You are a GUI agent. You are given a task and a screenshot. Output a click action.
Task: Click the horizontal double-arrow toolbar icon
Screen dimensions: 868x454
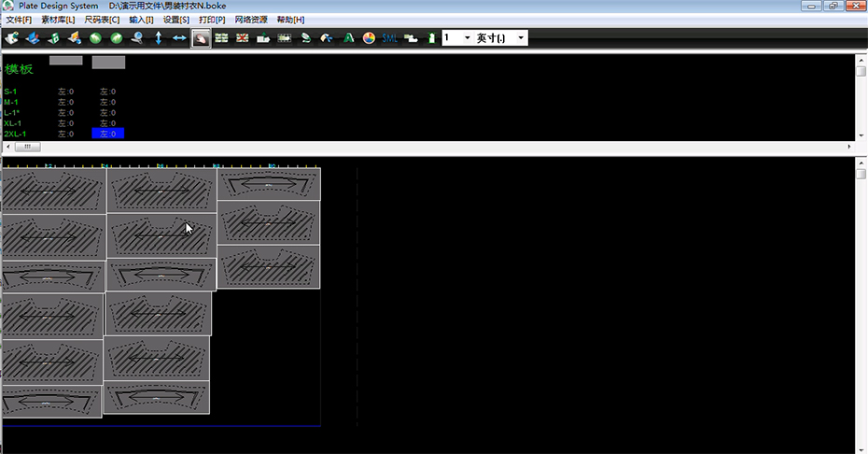(178, 38)
